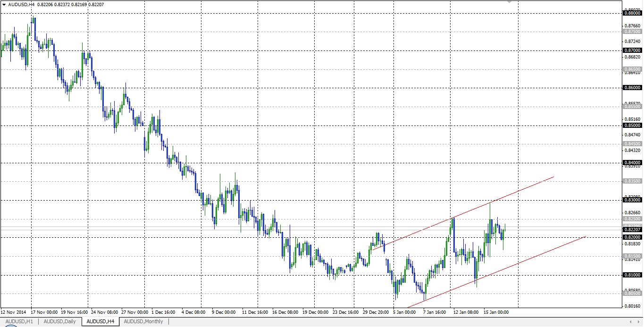Click the gray 0.86500 price label
Viewport: 644px width, 327px height.
(632, 69)
